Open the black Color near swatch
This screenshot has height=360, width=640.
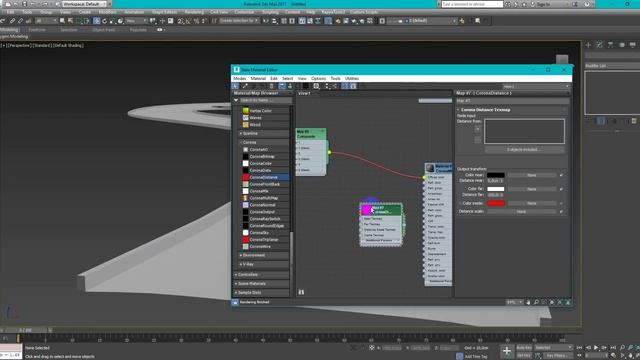(x=496, y=175)
